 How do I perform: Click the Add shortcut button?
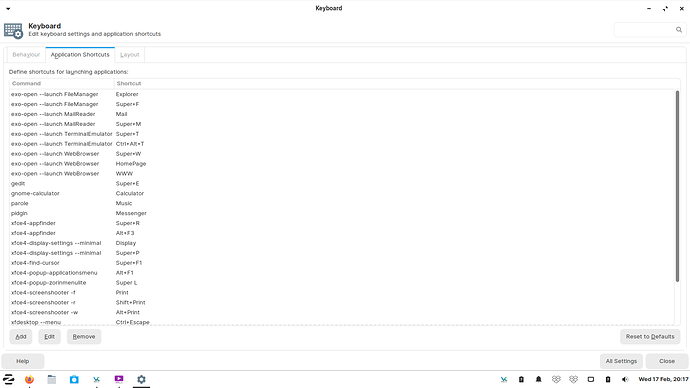tap(21, 337)
